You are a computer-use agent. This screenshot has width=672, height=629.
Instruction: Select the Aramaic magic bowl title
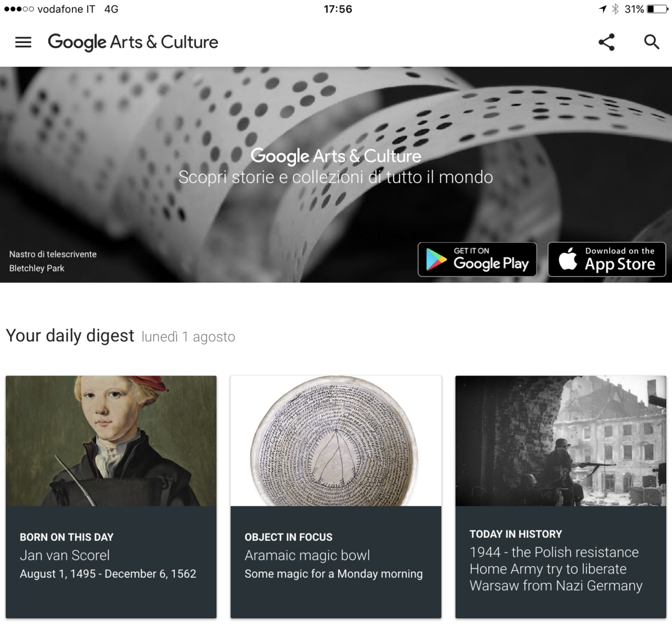tap(307, 555)
